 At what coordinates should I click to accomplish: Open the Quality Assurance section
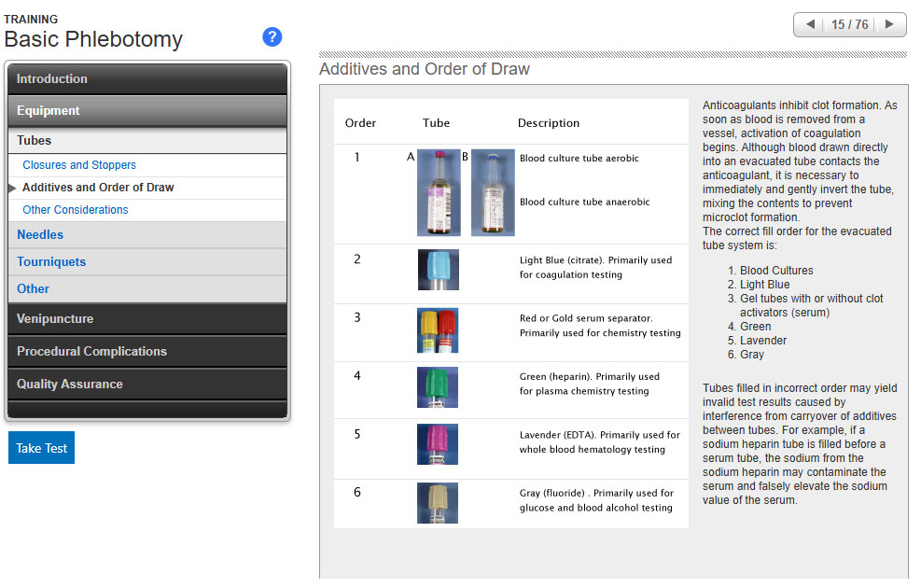pyautogui.click(x=148, y=385)
